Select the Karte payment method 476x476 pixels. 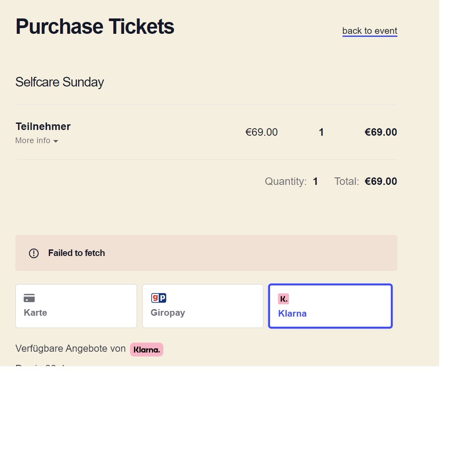[76, 306]
